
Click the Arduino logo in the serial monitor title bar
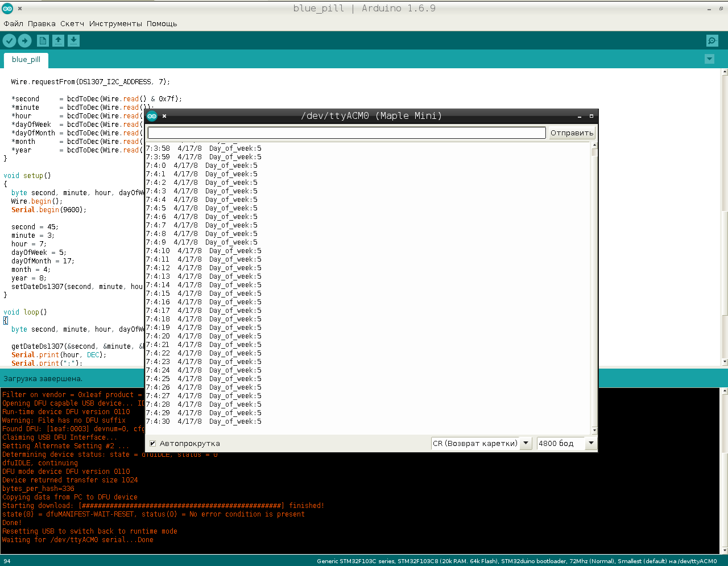pos(152,116)
